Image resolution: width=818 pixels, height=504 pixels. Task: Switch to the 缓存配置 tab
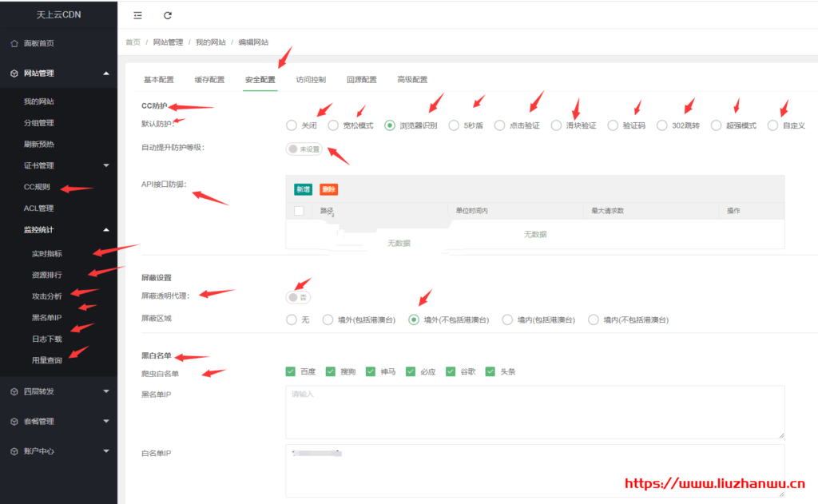tap(209, 80)
